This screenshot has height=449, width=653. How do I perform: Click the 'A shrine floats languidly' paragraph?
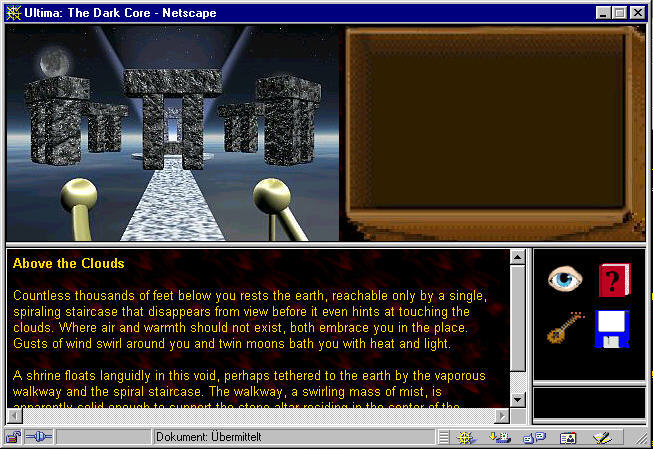tap(249, 391)
